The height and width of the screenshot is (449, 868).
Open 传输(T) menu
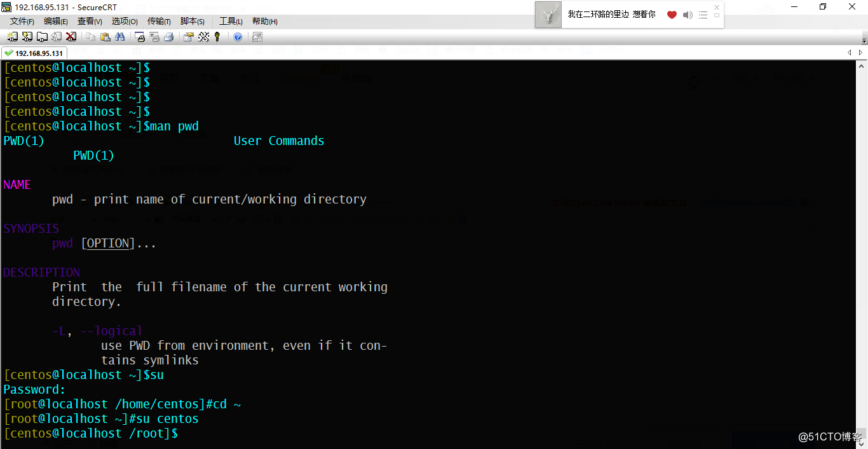(x=159, y=22)
